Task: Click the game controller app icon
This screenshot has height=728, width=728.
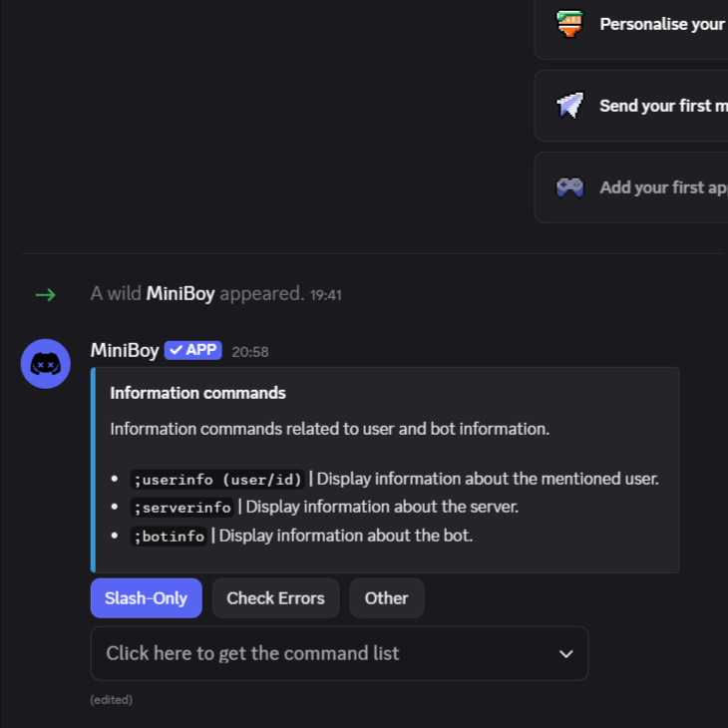Action: pyautogui.click(x=569, y=187)
